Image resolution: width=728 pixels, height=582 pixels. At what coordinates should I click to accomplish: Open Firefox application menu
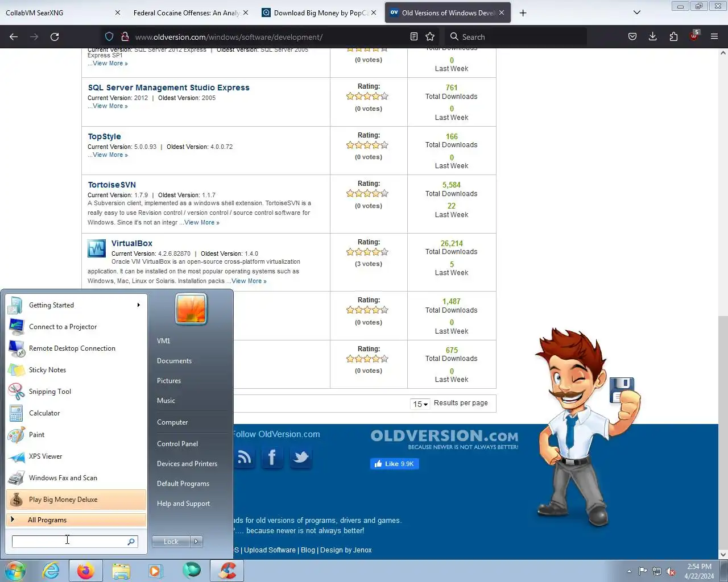[x=714, y=36]
